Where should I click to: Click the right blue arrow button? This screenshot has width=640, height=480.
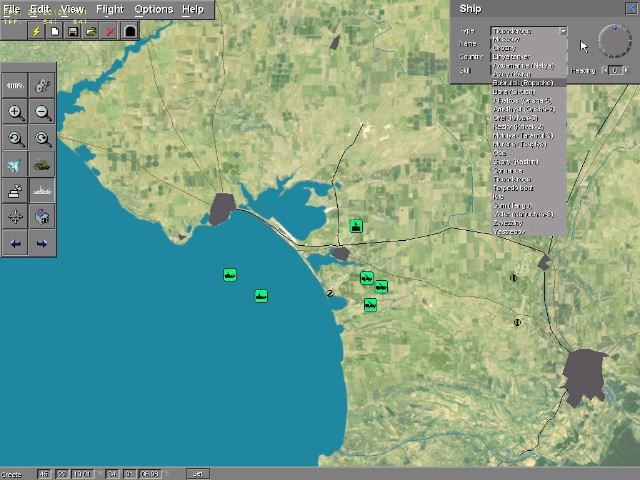click(43, 243)
